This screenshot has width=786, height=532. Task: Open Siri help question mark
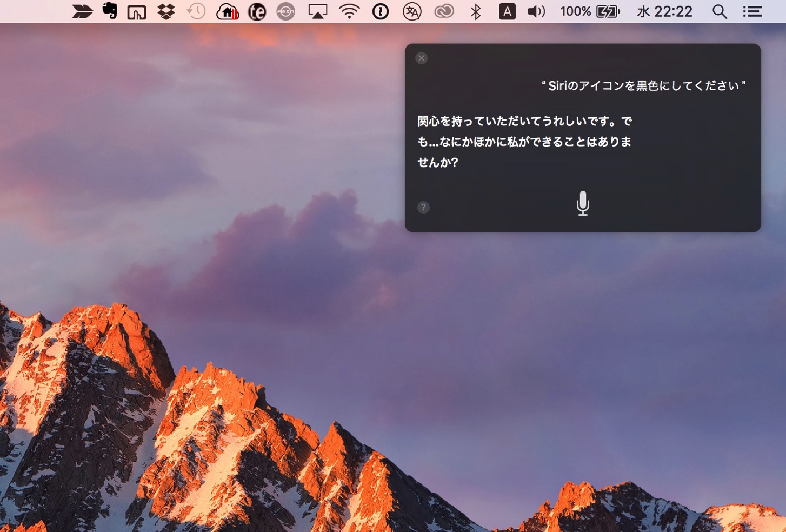point(423,207)
